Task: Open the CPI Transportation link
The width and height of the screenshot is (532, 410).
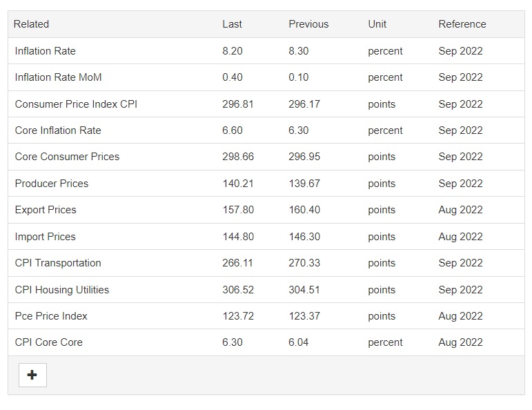Action: [58, 263]
